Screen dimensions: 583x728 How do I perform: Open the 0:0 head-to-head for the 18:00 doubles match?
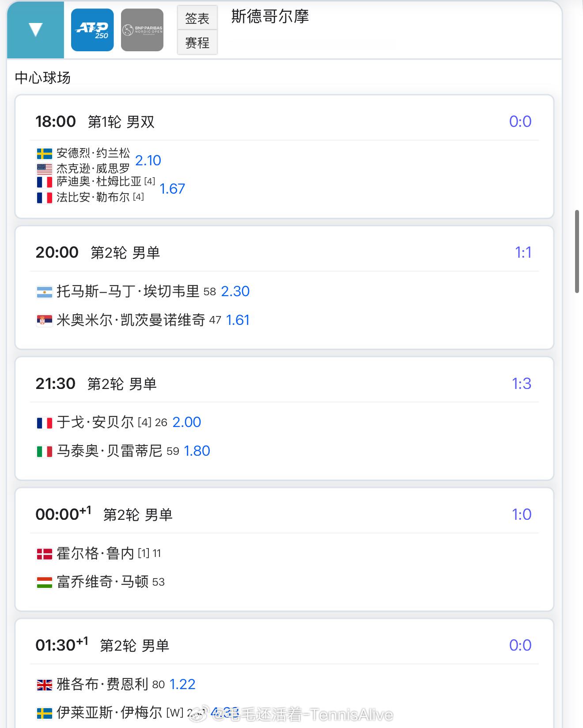520,121
